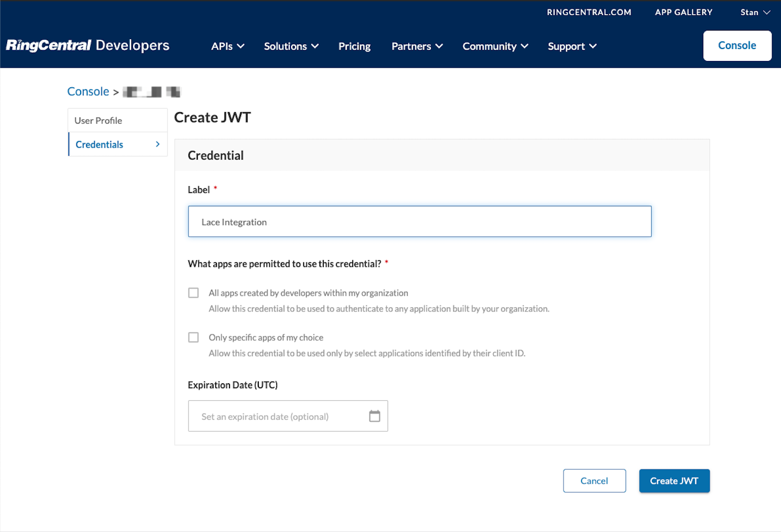Viewport: 781px width, 532px height.
Task: Open User Profile in the sidebar
Action: coord(118,120)
